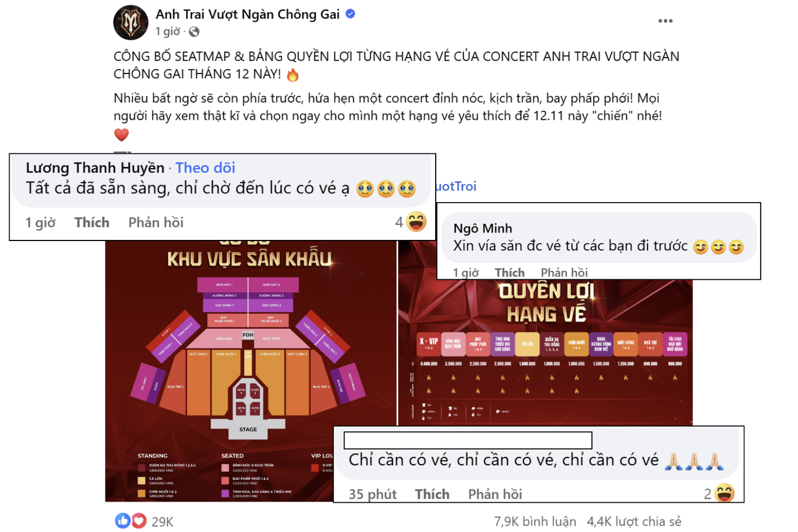
Task: Click Thích on Ngô Minh's comment
Action: click(x=510, y=273)
